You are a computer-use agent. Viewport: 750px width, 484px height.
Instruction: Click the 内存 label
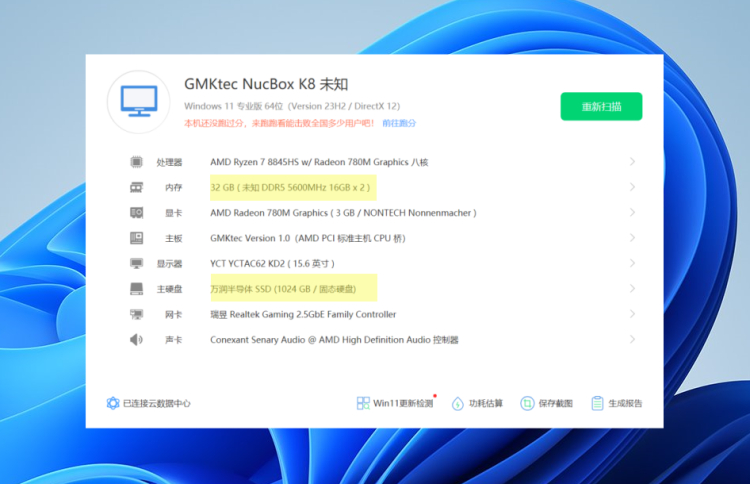tap(174, 187)
